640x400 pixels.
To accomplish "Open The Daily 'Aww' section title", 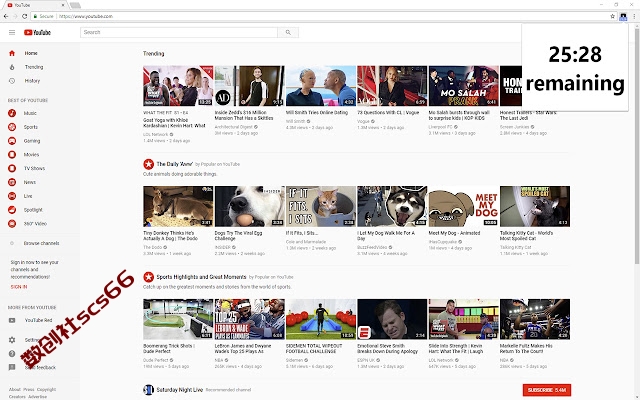I will (x=174, y=164).
